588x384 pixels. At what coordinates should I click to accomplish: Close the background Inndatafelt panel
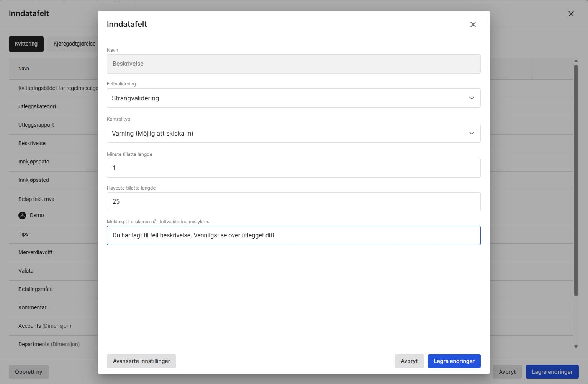tap(571, 14)
